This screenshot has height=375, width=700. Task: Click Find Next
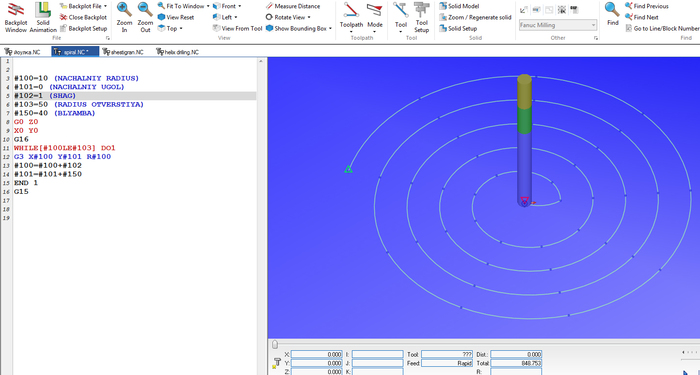(641, 17)
